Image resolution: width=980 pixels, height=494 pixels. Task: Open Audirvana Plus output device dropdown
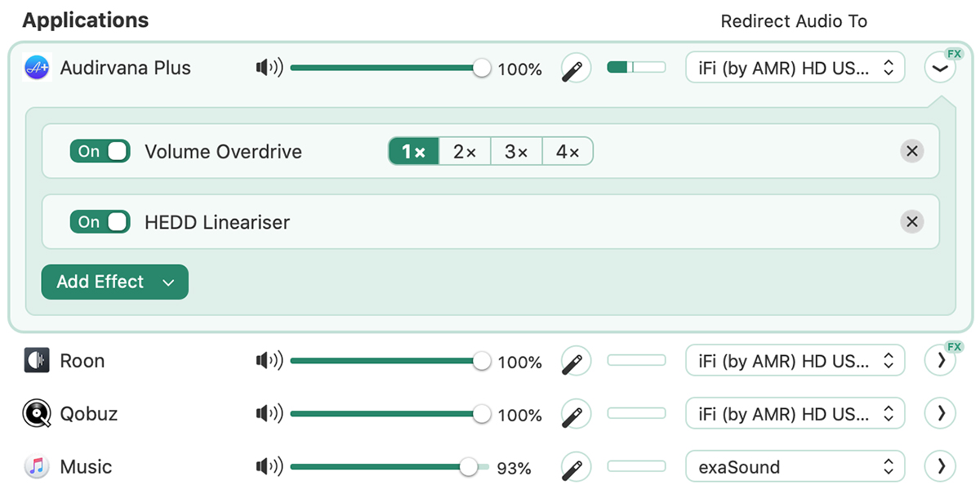(x=795, y=68)
